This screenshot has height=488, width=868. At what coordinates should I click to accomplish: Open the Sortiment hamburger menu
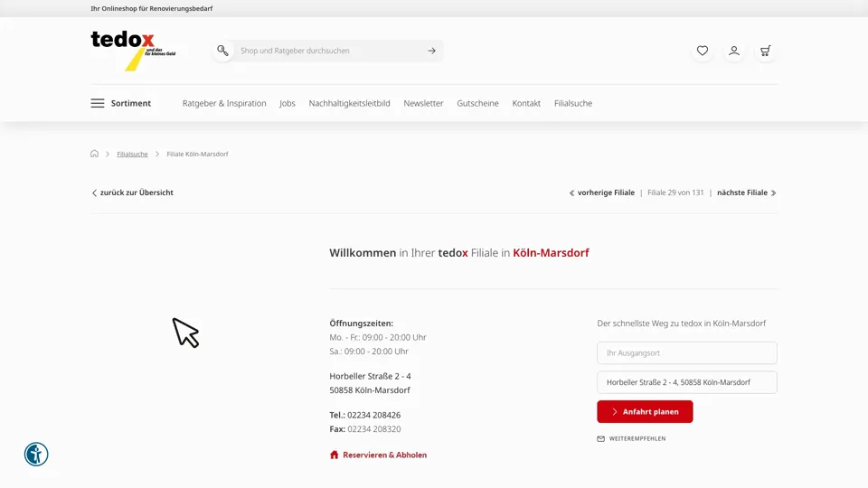(120, 103)
